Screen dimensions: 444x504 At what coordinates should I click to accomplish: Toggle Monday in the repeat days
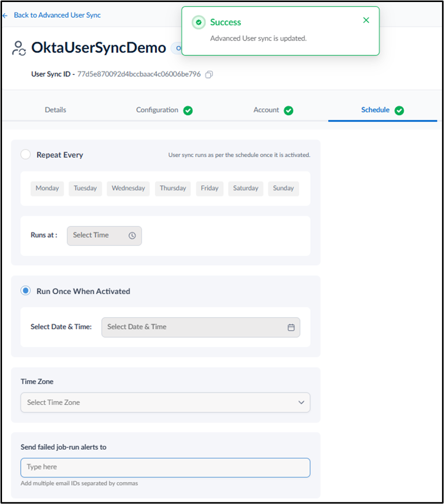pyautogui.click(x=47, y=188)
